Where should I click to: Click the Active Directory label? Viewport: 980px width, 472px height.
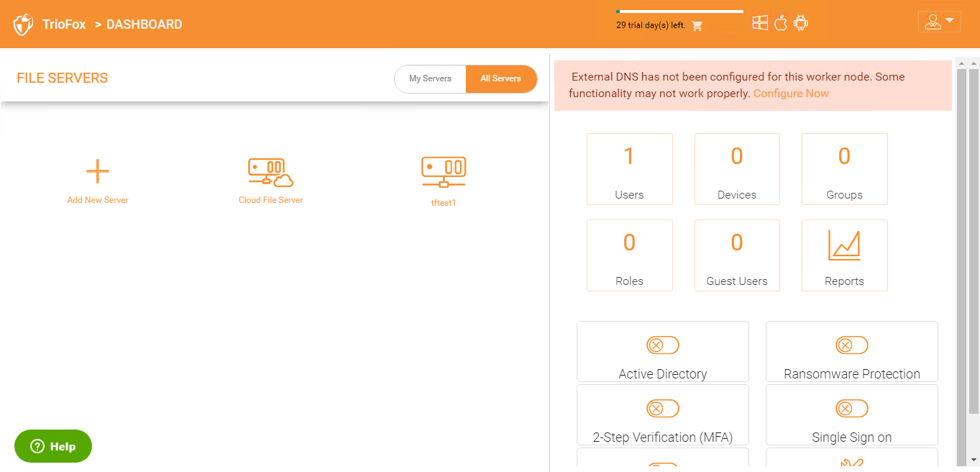click(x=663, y=374)
